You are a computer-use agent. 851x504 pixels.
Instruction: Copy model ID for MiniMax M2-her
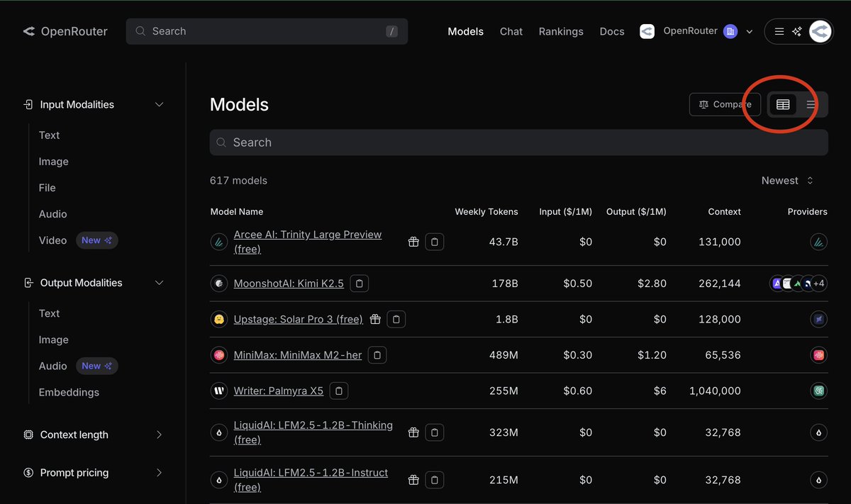click(x=377, y=354)
